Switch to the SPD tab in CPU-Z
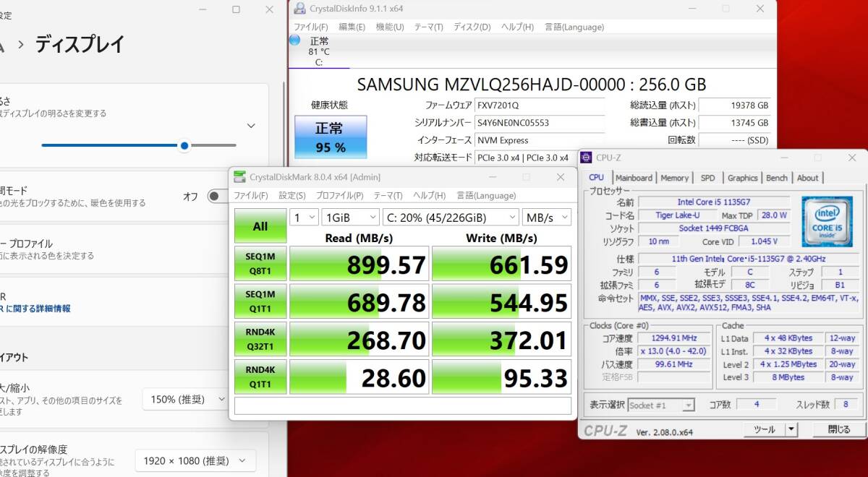This screenshot has width=868, height=477. point(708,178)
